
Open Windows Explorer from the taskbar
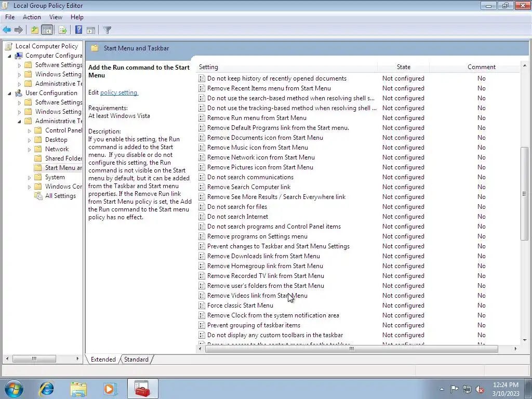(x=78, y=389)
